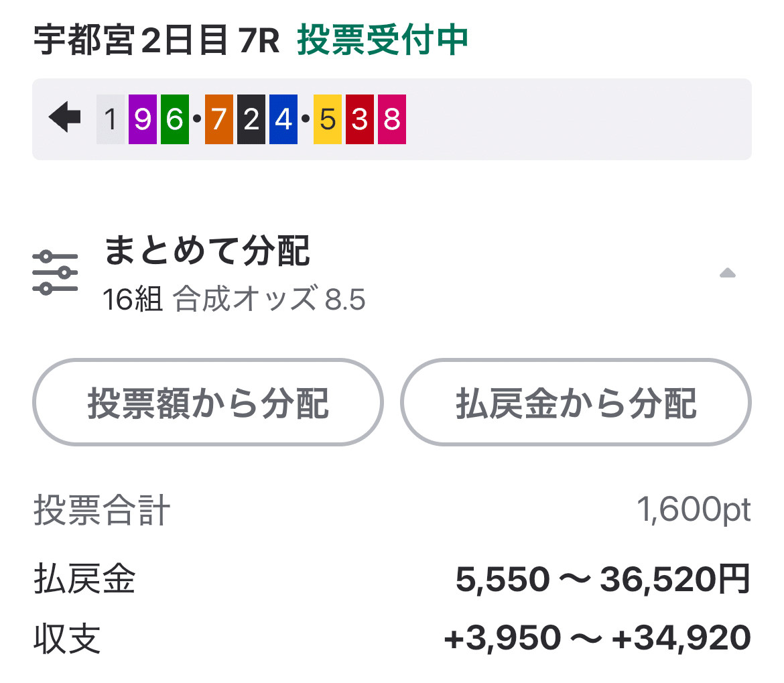Expand the 16組 combinations list
The height and width of the screenshot is (683, 784).
(129, 298)
